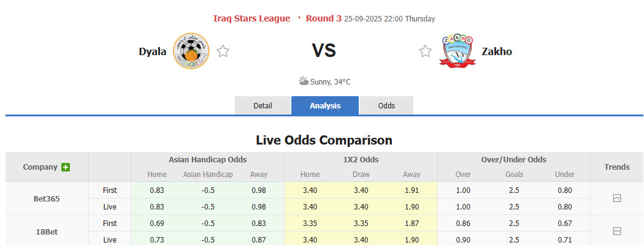Switch to the Detail tab
The height and width of the screenshot is (245, 644).
click(263, 106)
